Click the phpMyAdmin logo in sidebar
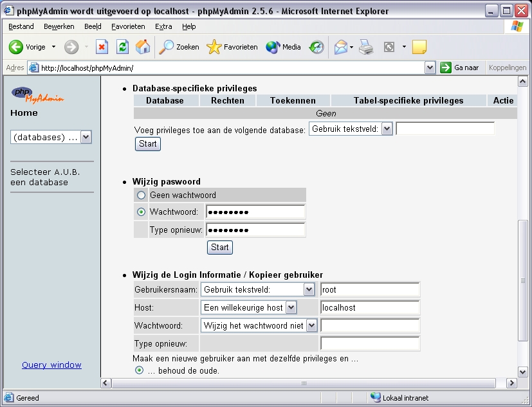The image size is (532, 407). 37,95
